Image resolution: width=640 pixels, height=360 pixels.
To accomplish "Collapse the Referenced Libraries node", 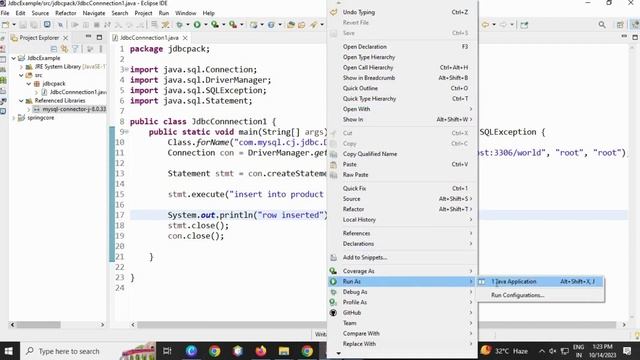I will (21, 100).
